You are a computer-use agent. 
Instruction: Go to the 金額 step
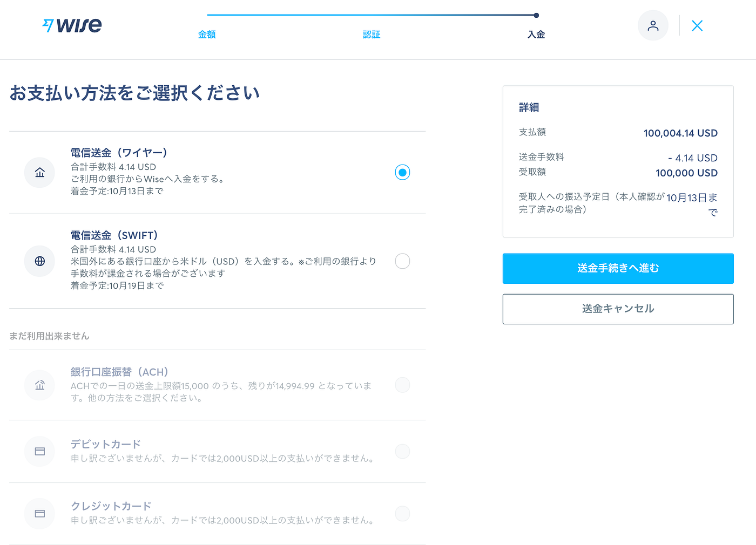(x=207, y=35)
